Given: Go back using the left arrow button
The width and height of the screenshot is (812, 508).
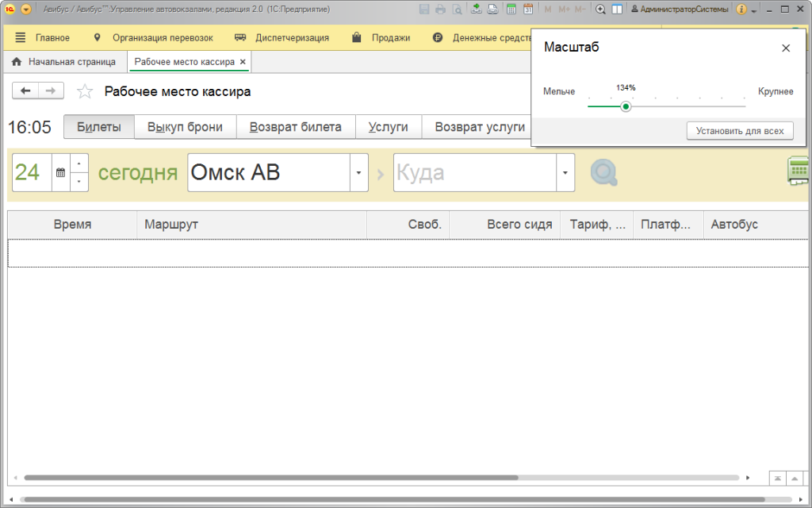Looking at the screenshot, I should point(25,91).
